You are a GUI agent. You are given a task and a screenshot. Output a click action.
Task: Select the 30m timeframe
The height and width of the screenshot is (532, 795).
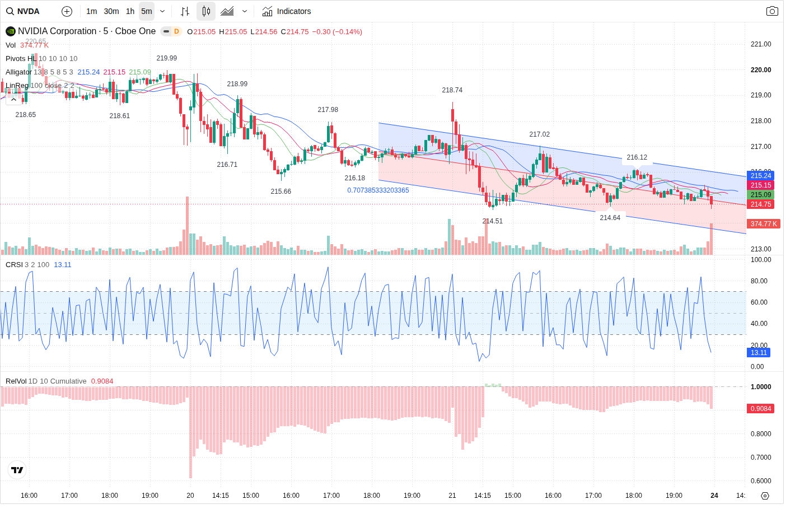click(x=111, y=11)
